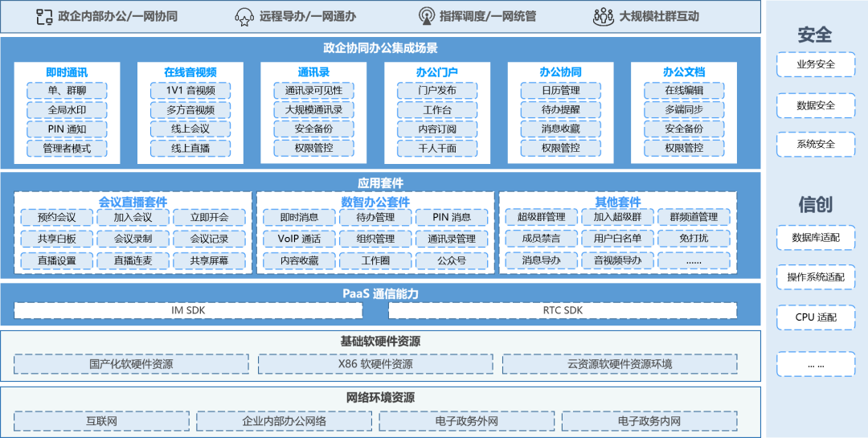The image size is (868, 438).
Task: Click the broadcast icon beside 指挥调度/一网统管
Action: point(426,16)
